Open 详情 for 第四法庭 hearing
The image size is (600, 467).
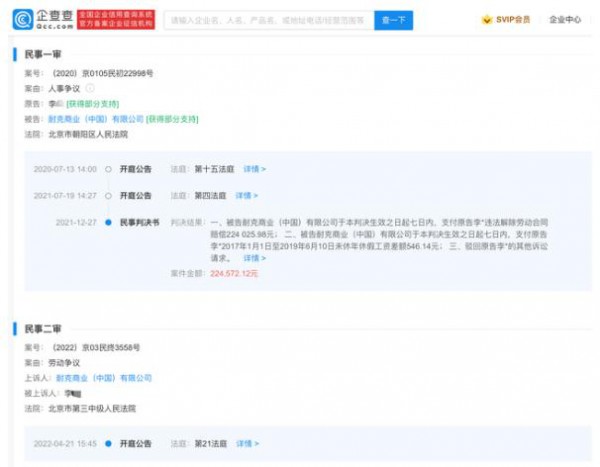(x=246, y=196)
